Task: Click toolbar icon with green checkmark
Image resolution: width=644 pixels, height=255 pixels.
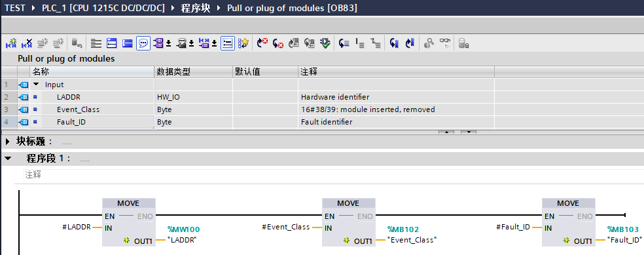Action: (x=325, y=43)
